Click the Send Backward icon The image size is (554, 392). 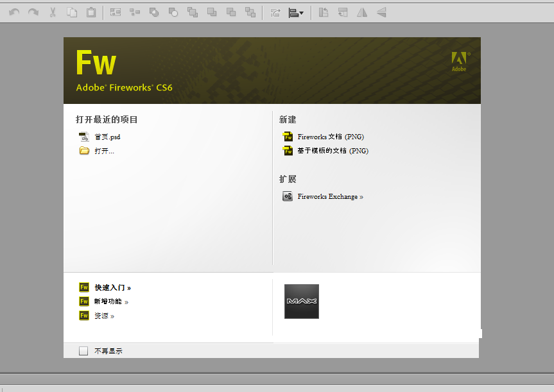pos(231,12)
